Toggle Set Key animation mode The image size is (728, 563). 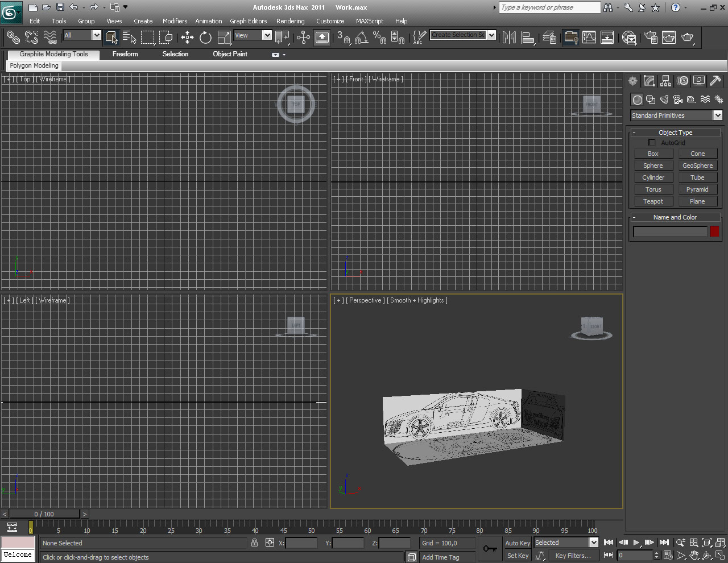click(518, 556)
